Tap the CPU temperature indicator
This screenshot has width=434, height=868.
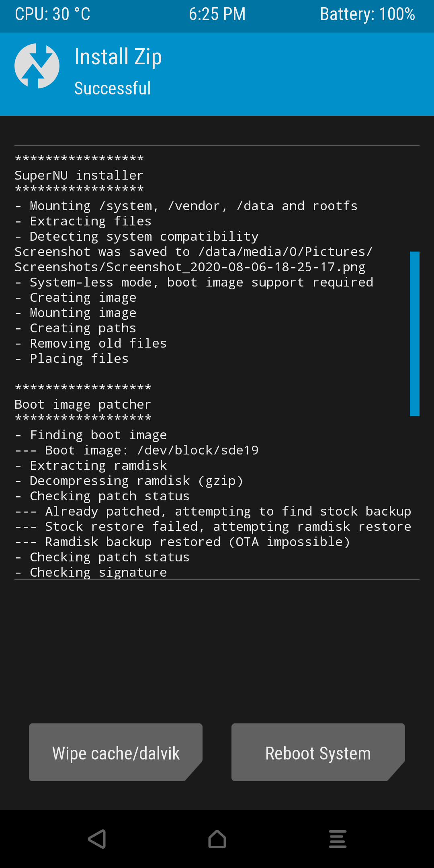pos(53,14)
